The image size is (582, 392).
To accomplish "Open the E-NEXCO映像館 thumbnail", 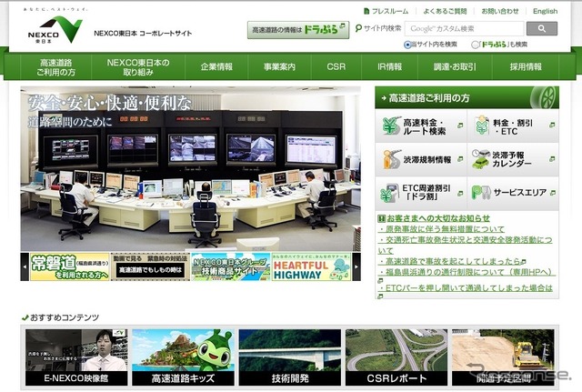I will [x=76, y=357].
